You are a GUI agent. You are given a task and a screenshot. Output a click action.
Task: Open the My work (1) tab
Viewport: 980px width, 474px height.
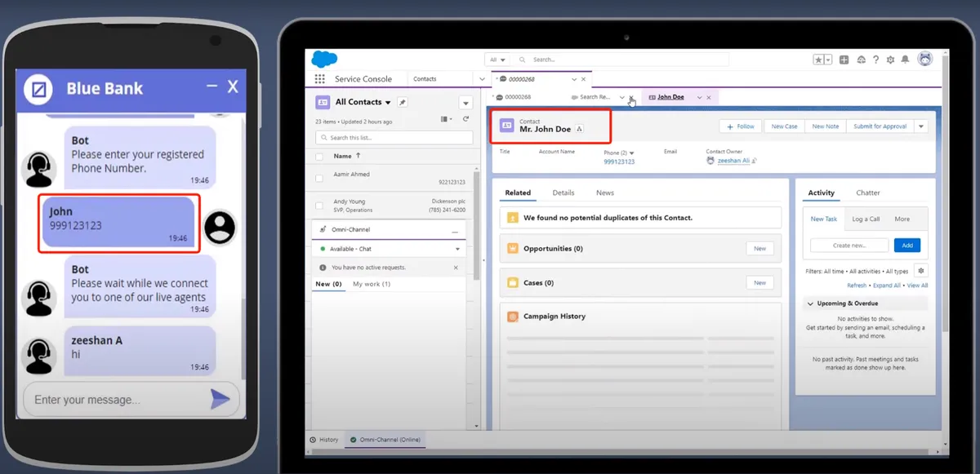pyautogui.click(x=372, y=284)
